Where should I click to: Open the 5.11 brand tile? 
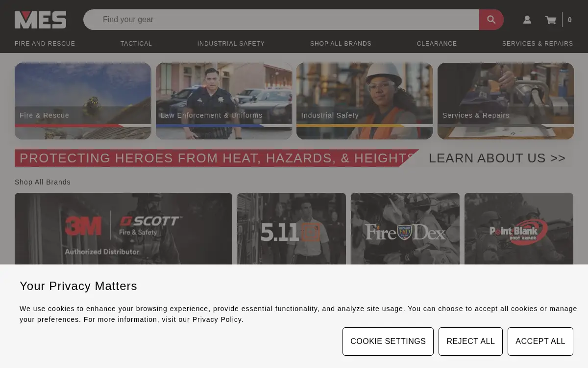[x=292, y=229]
